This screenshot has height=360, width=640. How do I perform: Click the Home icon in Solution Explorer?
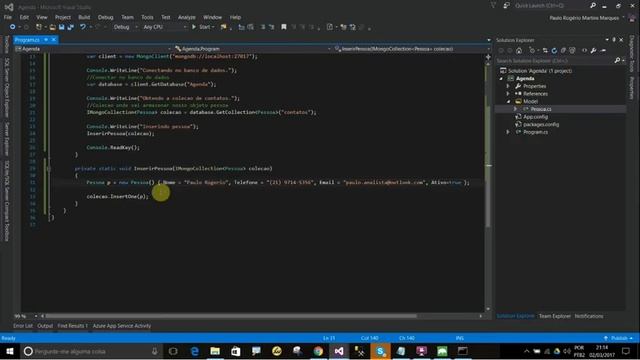(x=519, y=51)
